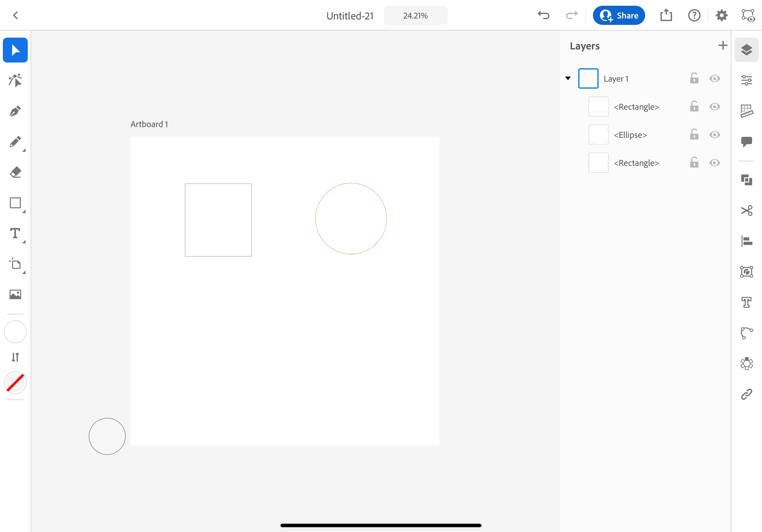Open the zoom level 24.21% dropdown

tap(415, 16)
